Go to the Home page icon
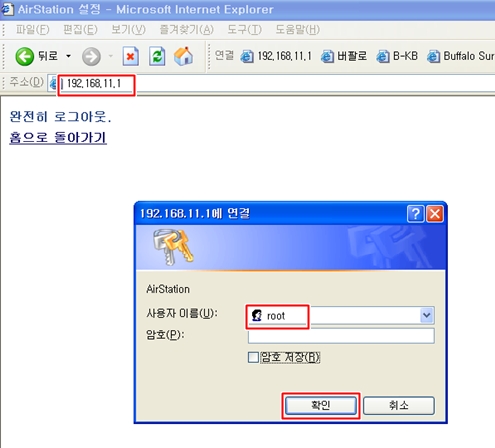The width and height of the screenshot is (495, 448). 183,56
